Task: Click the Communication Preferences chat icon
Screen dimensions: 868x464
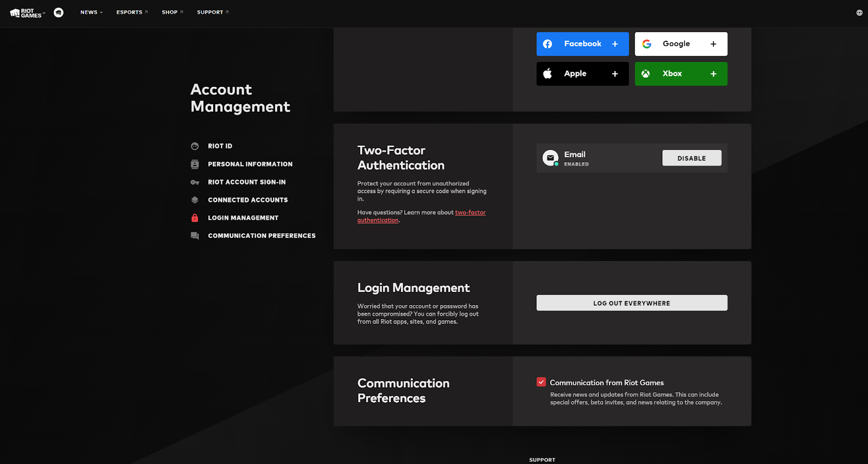Action: click(195, 236)
